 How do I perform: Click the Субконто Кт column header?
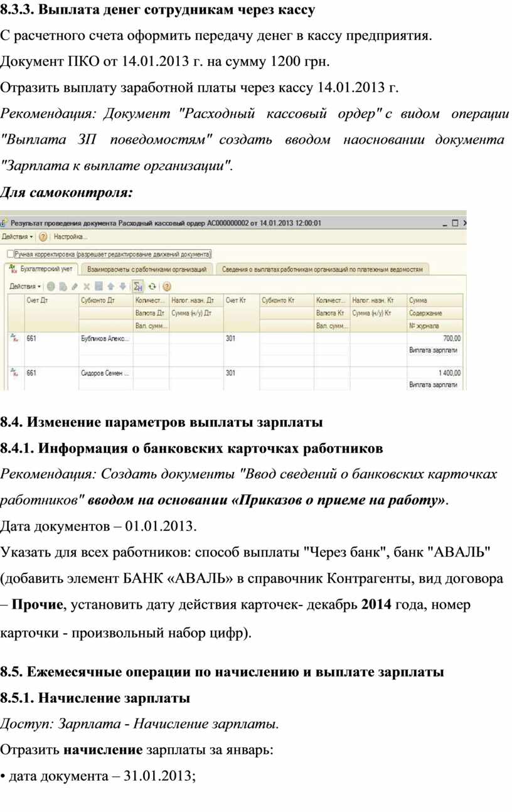click(x=287, y=301)
